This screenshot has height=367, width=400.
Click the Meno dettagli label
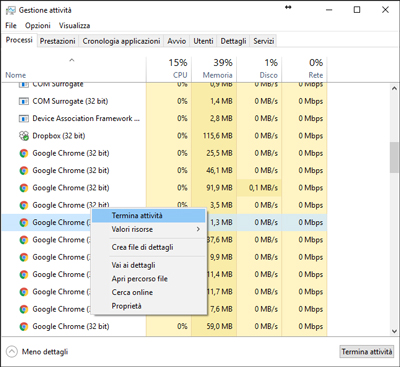(x=45, y=352)
